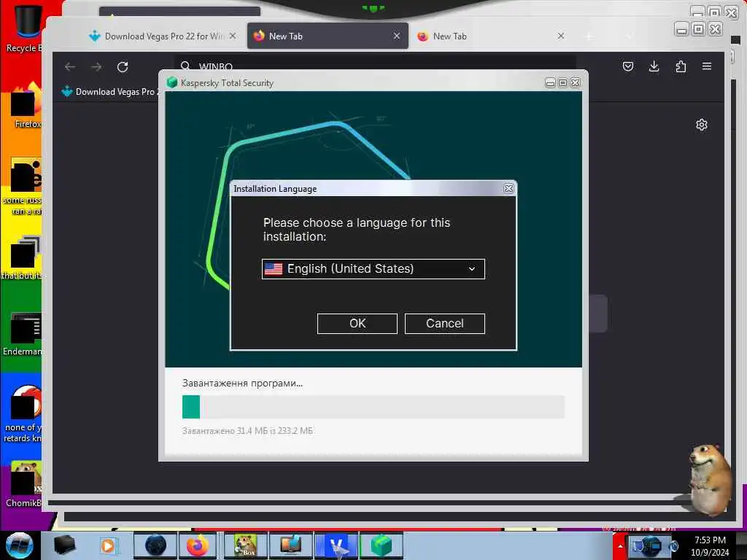Maximize the Kaspersky Total Security window
The image size is (747, 560).
(x=562, y=83)
